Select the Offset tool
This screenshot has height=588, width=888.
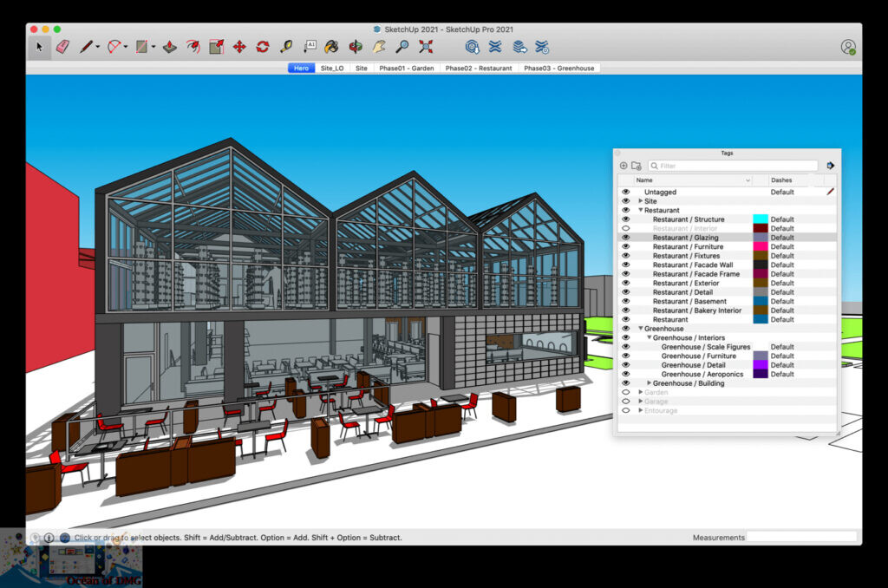(x=193, y=47)
